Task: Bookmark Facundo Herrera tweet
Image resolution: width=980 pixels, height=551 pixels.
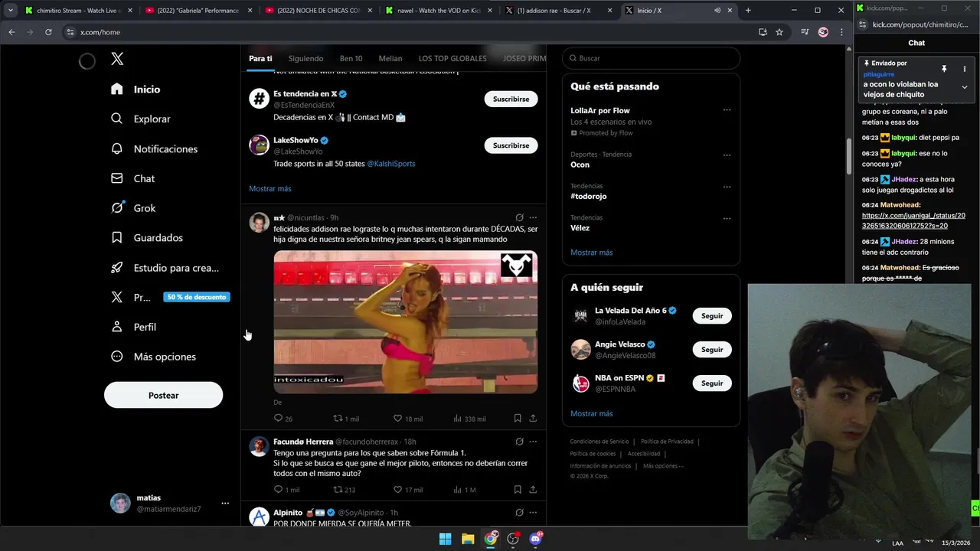Action: [518, 490]
